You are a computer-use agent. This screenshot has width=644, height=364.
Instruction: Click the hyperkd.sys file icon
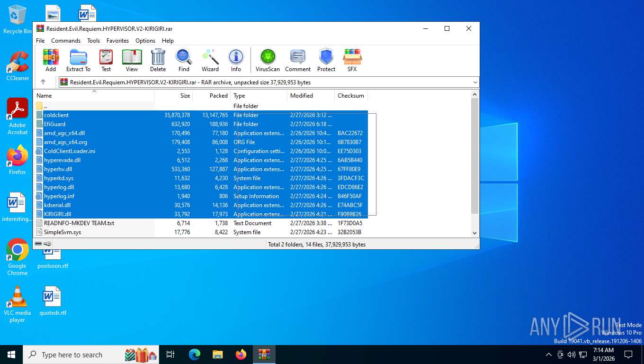pos(39,178)
